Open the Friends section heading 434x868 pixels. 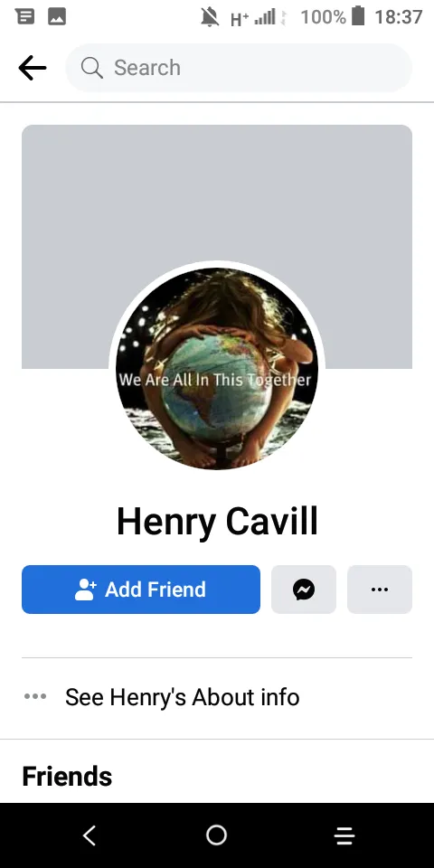67,776
